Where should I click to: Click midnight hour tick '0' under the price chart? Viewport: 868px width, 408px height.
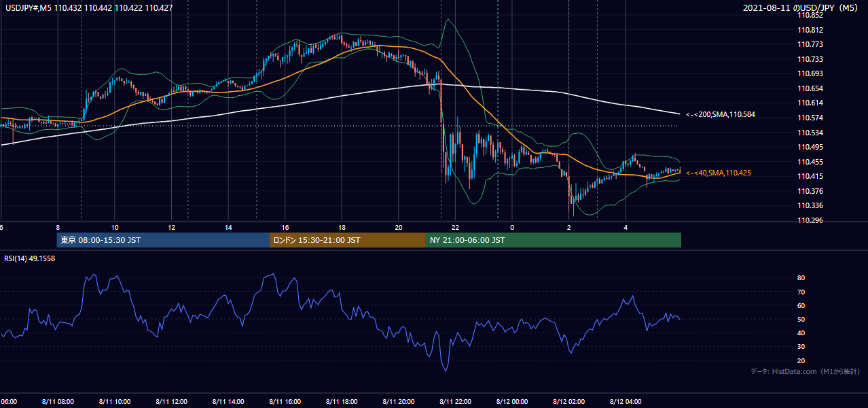click(x=512, y=227)
